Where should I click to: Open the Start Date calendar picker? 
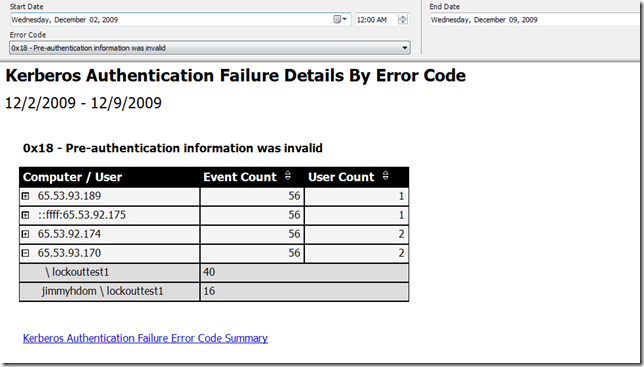340,19
